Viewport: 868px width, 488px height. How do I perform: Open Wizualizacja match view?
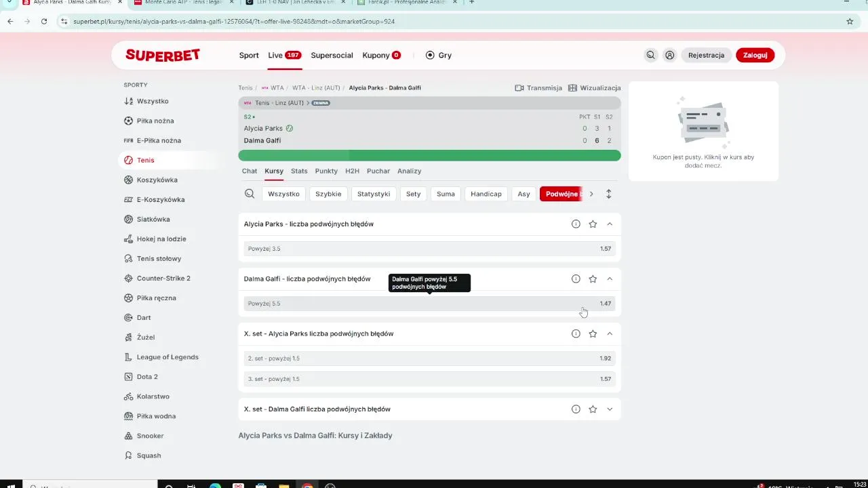(x=595, y=88)
